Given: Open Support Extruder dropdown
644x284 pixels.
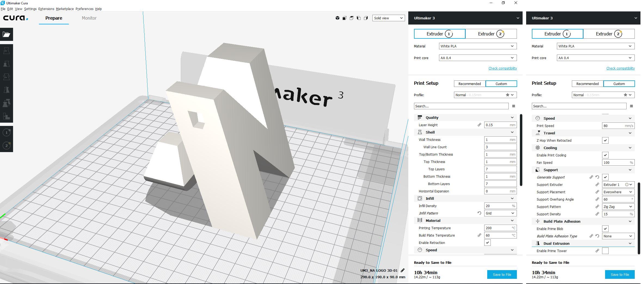Looking at the screenshot, I should 618,185.
